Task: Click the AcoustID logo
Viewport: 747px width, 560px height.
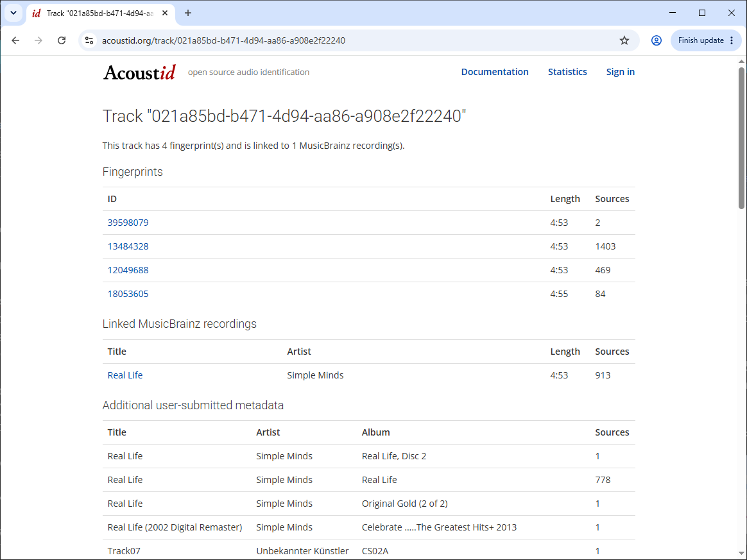Action: [x=139, y=72]
